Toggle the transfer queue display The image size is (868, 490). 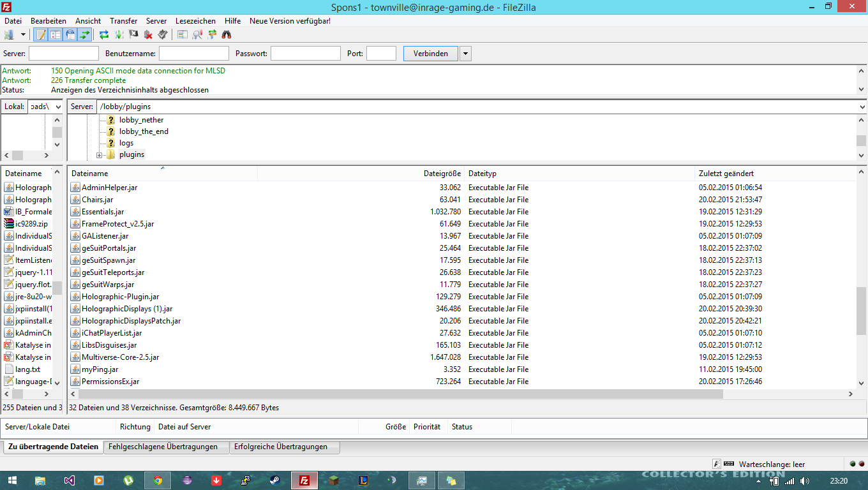pyautogui.click(x=85, y=34)
